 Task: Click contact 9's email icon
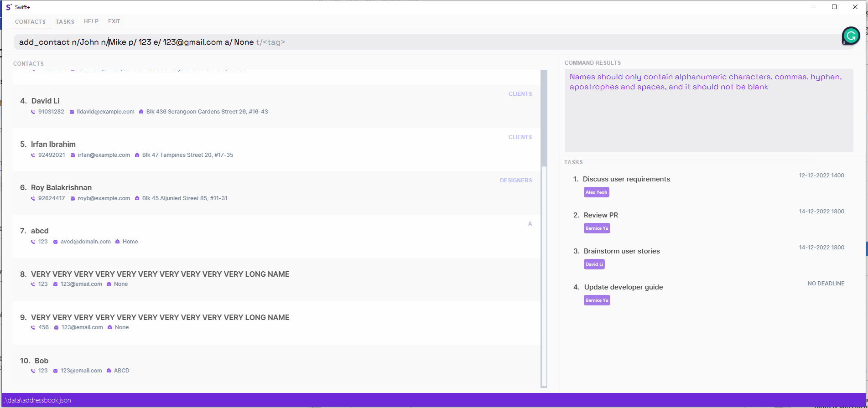click(x=56, y=327)
